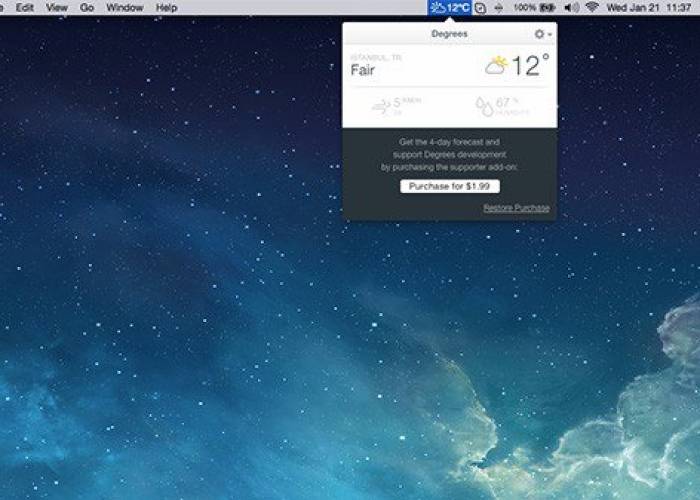700x500 pixels.
Task: Click the 5 km/h wind speed value
Action: coord(407,103)
